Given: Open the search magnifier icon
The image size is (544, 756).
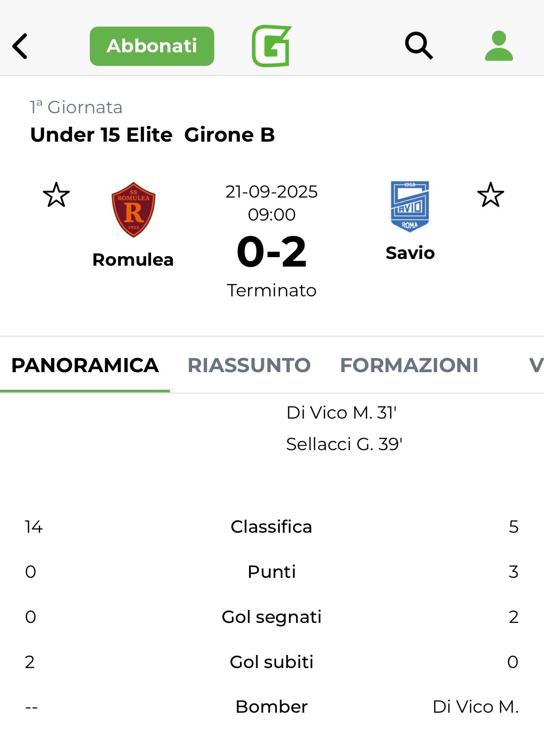Looking at the screenshot, I should click(x=419, y=46).
